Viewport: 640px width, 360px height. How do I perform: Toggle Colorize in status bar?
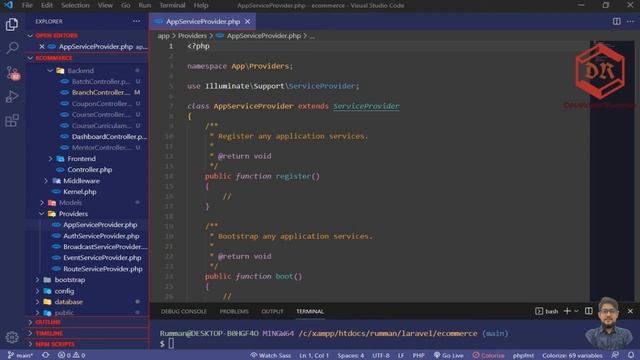coord(489,355)
